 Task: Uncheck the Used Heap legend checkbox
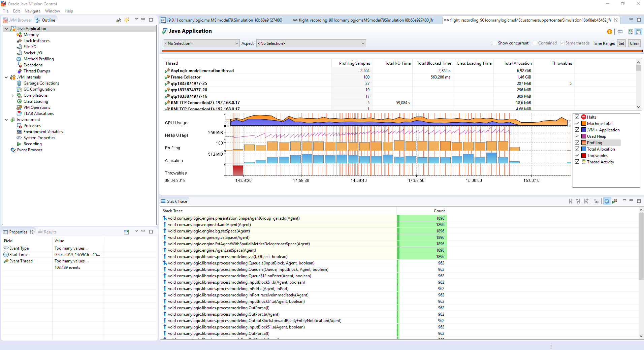[577, 136]
